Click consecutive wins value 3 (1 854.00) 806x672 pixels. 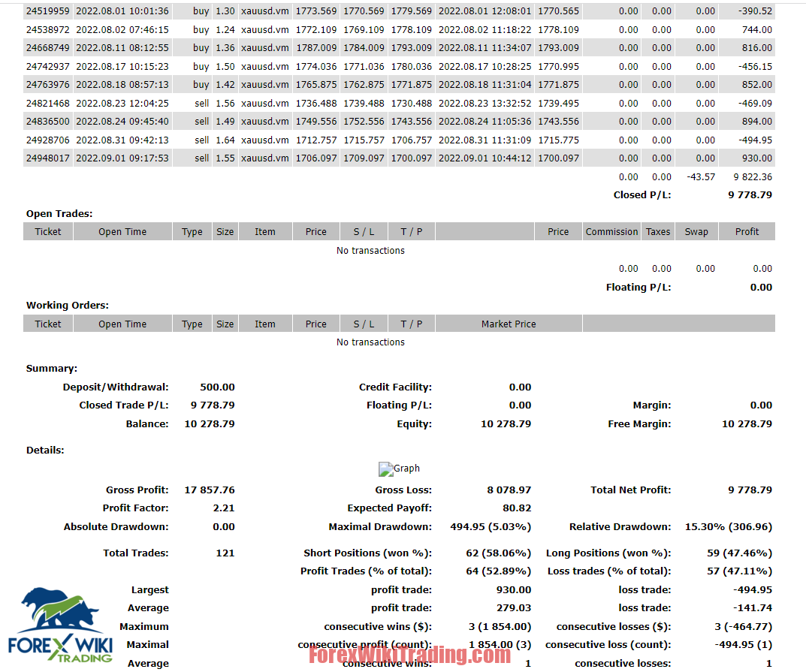tap(500, 627)
